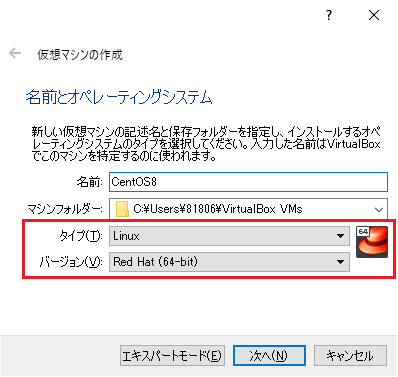Click the マシンフォルダー label
Screen dimensions: 398x377
click(65, 209)
